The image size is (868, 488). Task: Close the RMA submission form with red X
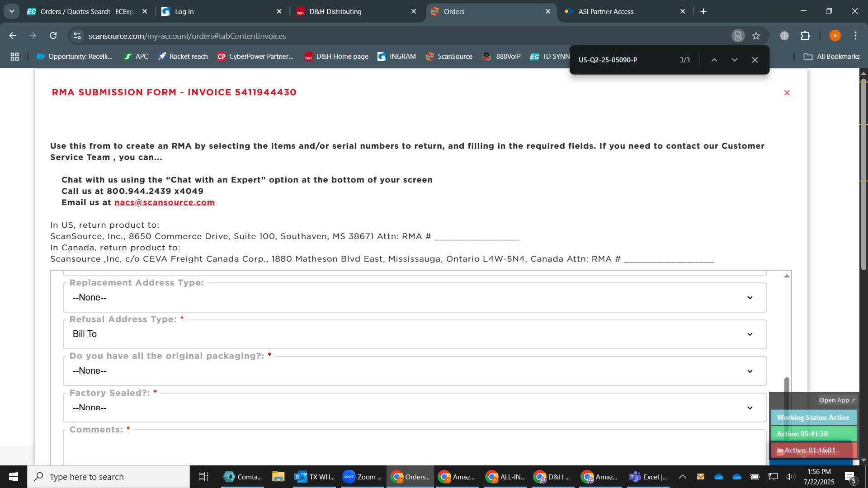[787, 93]
